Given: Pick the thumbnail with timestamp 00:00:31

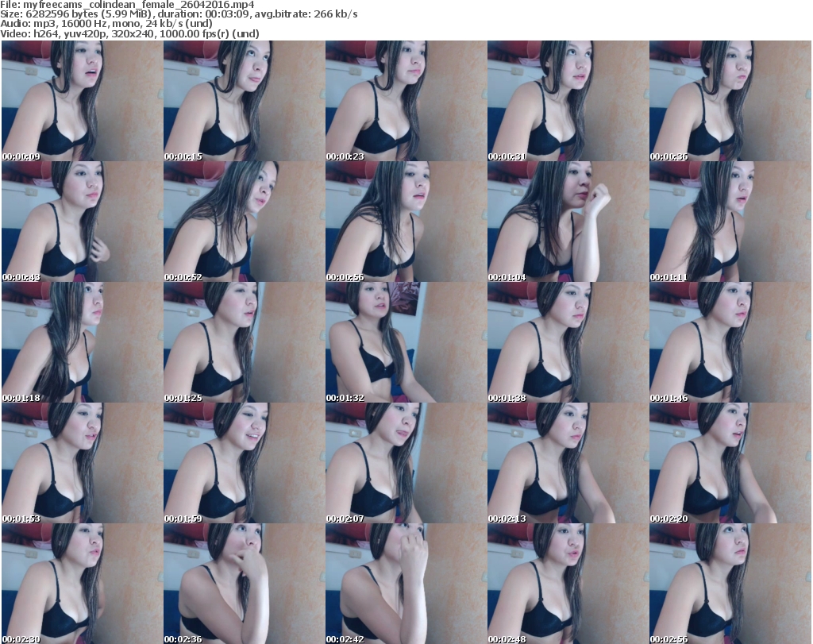Looking at the screenshot, I should point(568,101).
